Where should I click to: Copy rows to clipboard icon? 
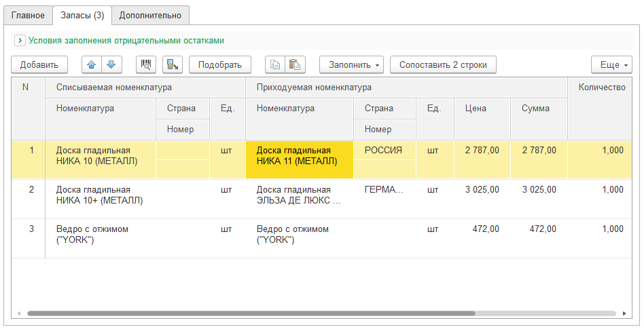pos(275,65)
